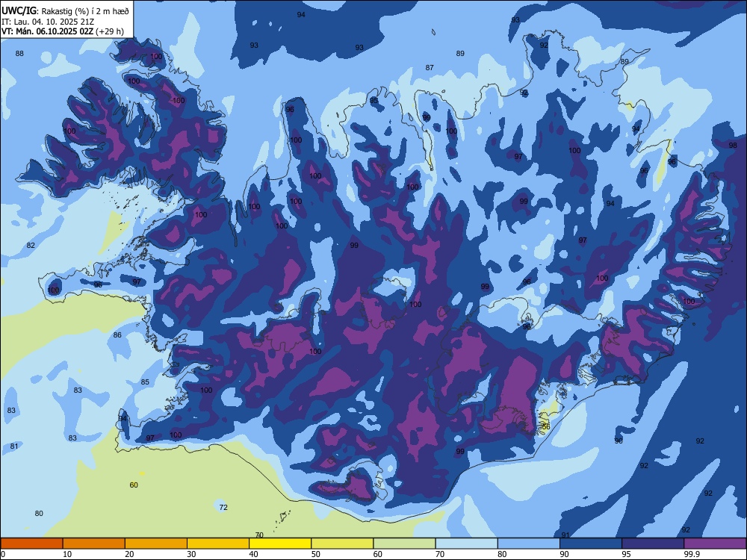Select the 90–95 medium blue legend swatch
Image resolution: width=747 pixels, height=560 pixels.
(591, 544)
